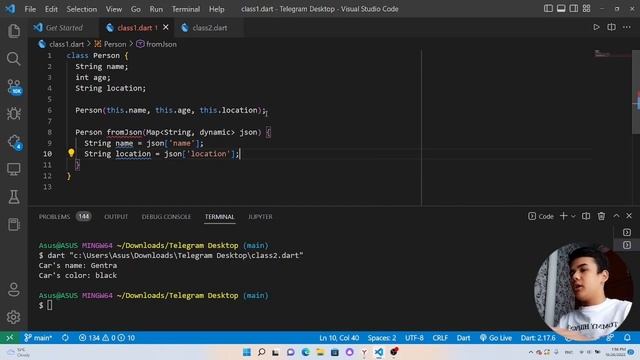Open the DEBUG CONSOLE panel tab
The image size is (640, 360).
(166, 217)
